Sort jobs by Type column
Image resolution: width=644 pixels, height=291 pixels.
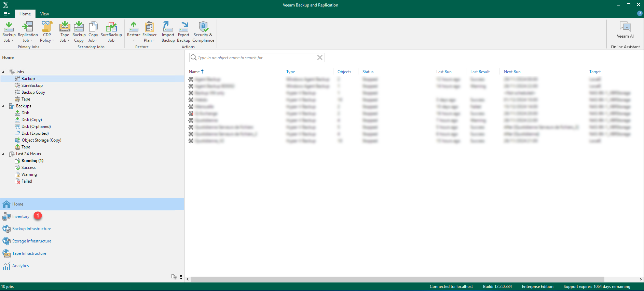[x=291, y=72]
